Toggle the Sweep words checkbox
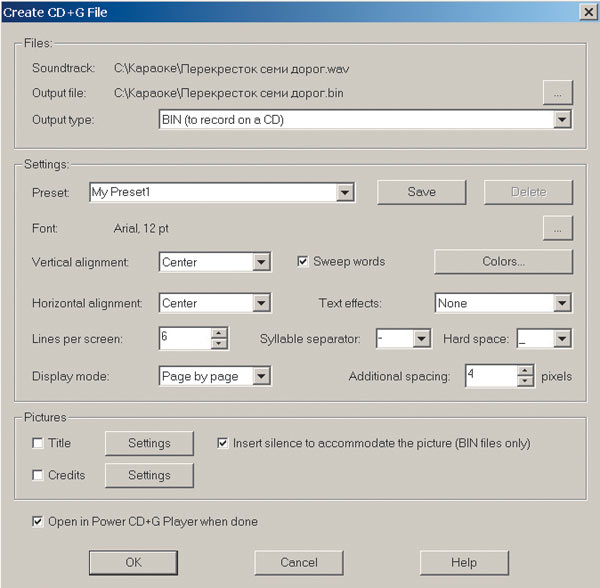 click(x=304, y=262)
